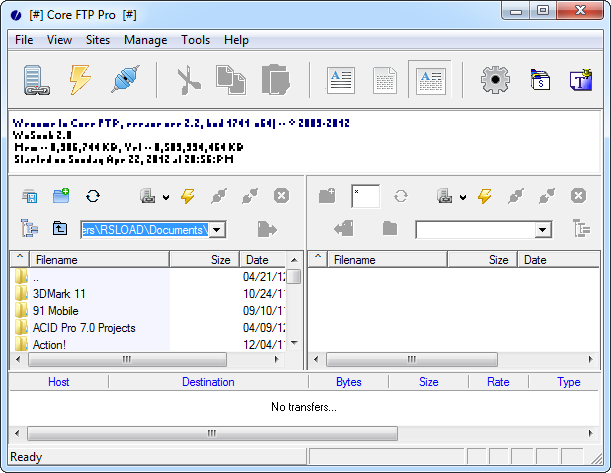Click the scheduler S calendar icon
Image resolution: width=611 pixels, height=473 pixels.
pos(540,79)
